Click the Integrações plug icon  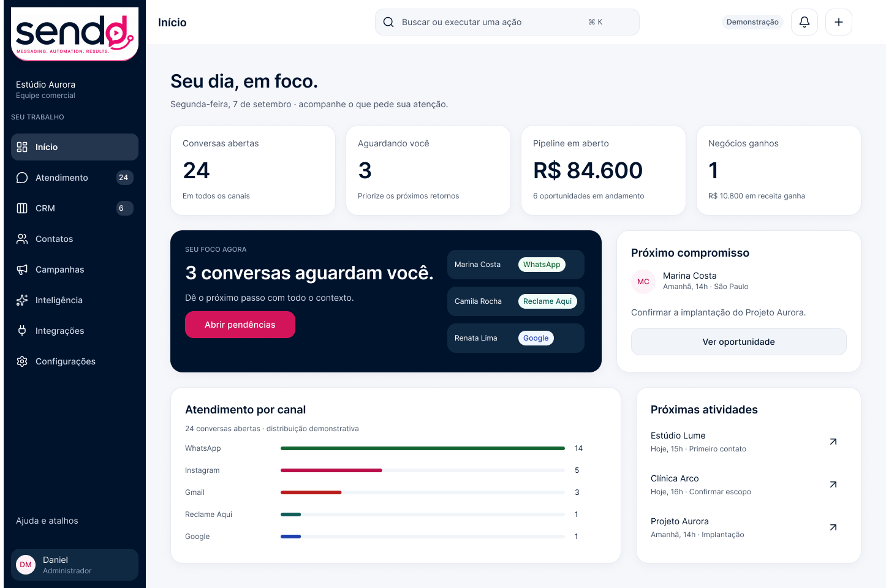[x=22, y=331]
